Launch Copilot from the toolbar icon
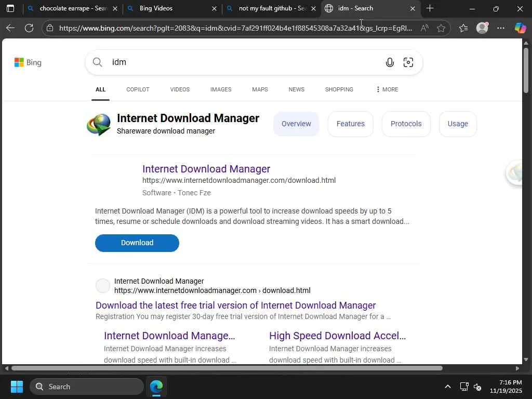Image resolution: width=532 pixels, height=399 pixels. (x=520, y=28)
